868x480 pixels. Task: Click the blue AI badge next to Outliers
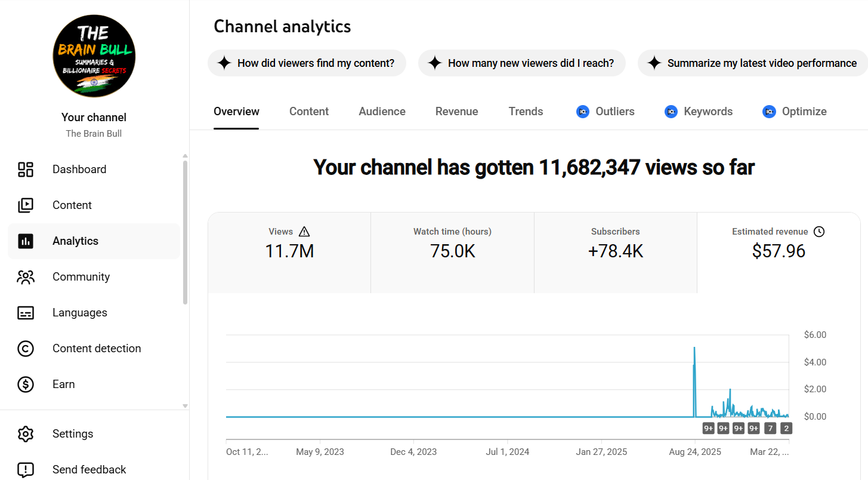point(582,112)
